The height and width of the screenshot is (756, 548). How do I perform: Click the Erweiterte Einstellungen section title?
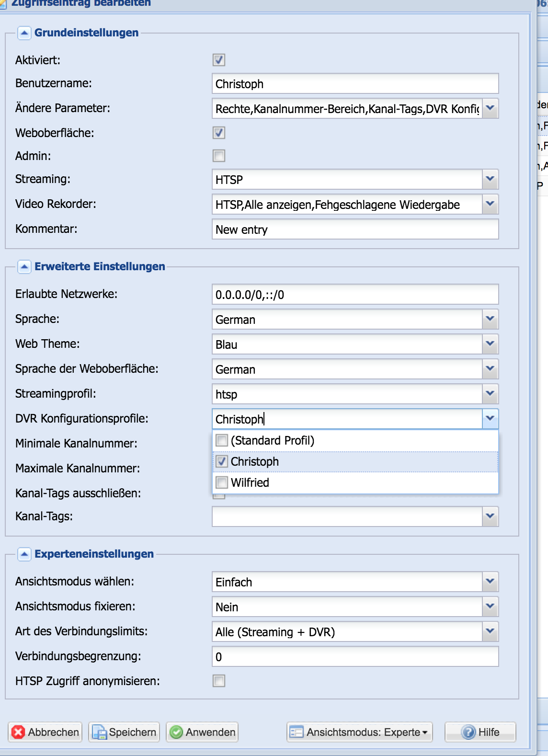[100, 266]
